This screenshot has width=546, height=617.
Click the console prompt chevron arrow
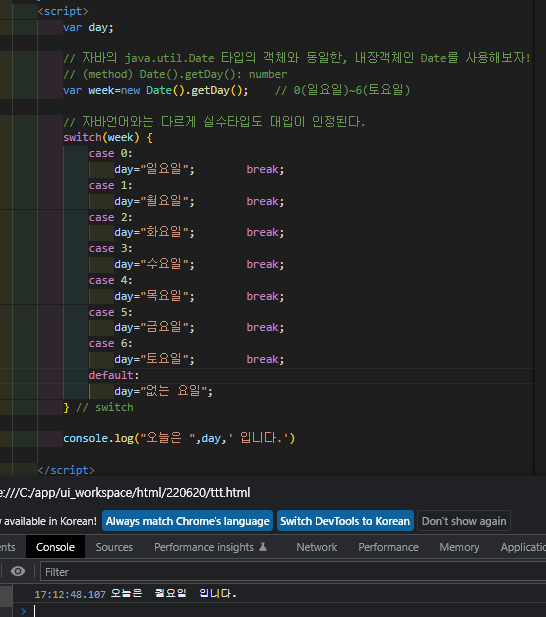pyautogui.click(x=23, y=611)
